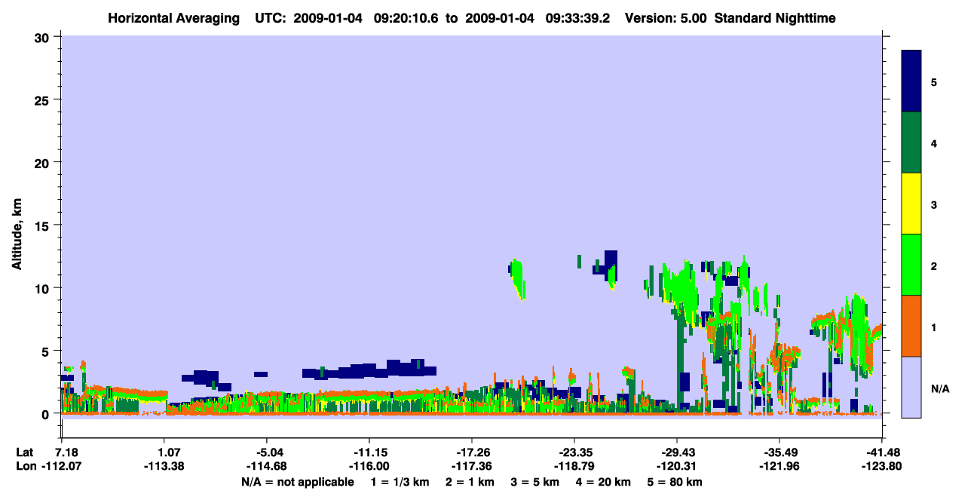Click the y-axis tick label 25
Viewport: 980px width, 503px height.
coord(43,100)
